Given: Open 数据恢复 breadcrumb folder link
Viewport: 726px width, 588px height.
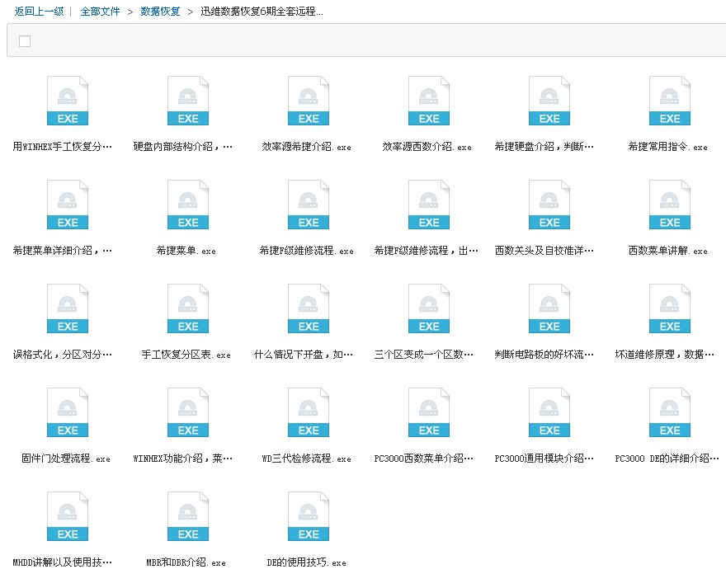Looking at the screenshot, I should point(160,11).
